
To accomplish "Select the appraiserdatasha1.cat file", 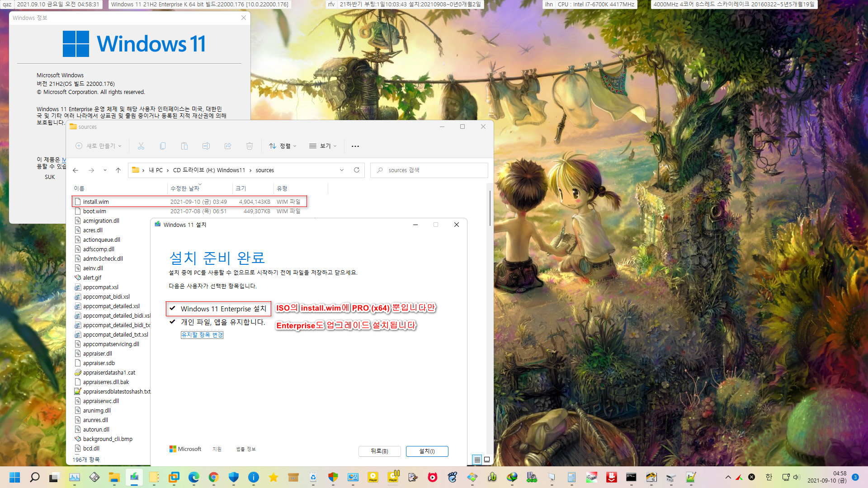I will point(109,372).
